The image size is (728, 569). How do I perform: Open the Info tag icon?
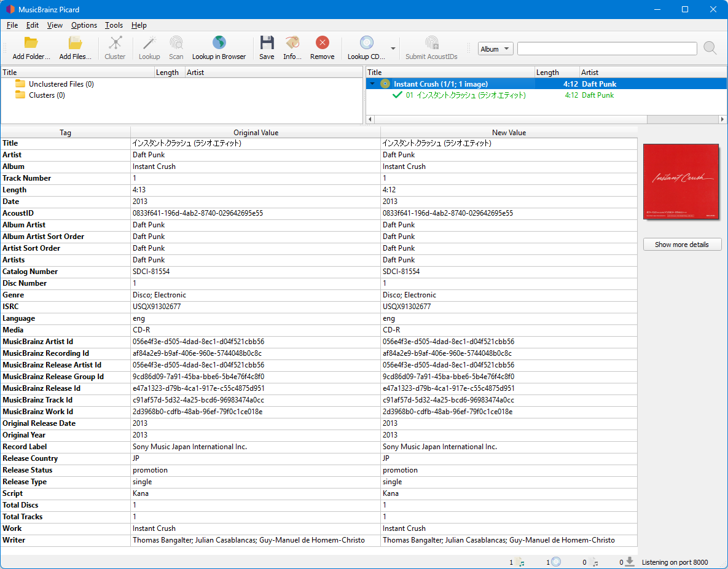pos(292,43)
